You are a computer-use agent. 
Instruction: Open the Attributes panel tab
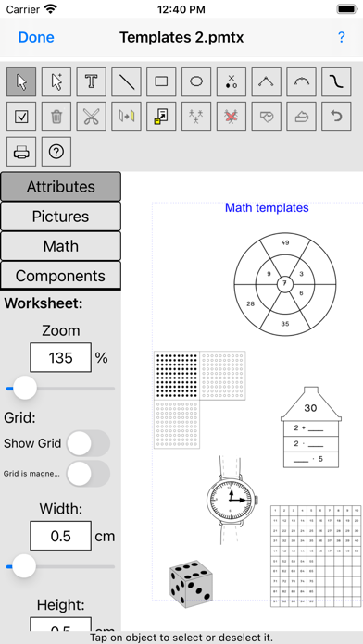61,187
